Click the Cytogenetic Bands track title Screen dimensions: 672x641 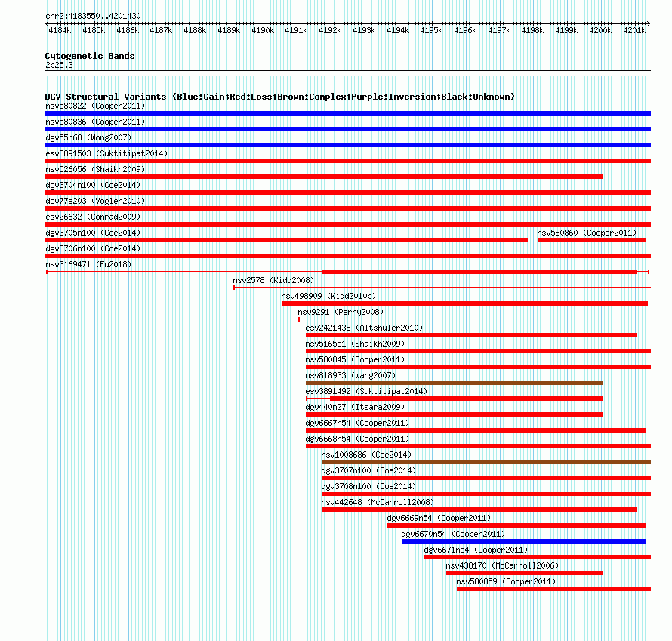(90, 56)
